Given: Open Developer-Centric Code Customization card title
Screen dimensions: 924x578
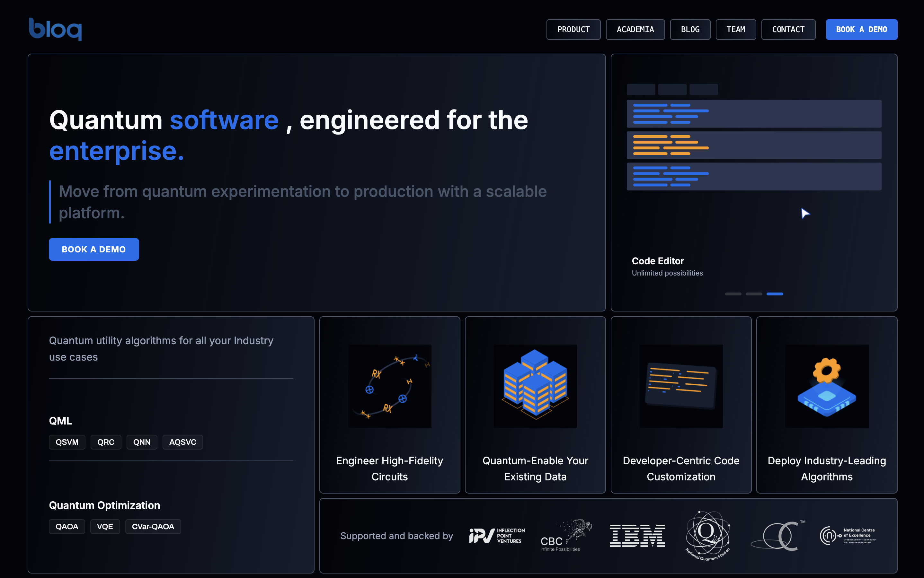Looking at the screenshot, I should point(681,469).
